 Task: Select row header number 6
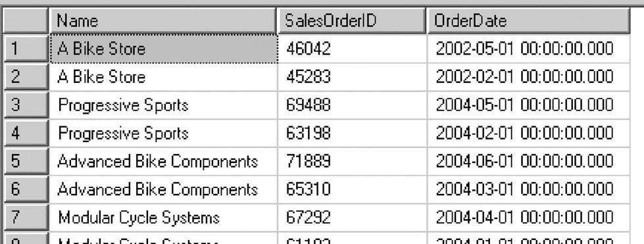(26, 189)
